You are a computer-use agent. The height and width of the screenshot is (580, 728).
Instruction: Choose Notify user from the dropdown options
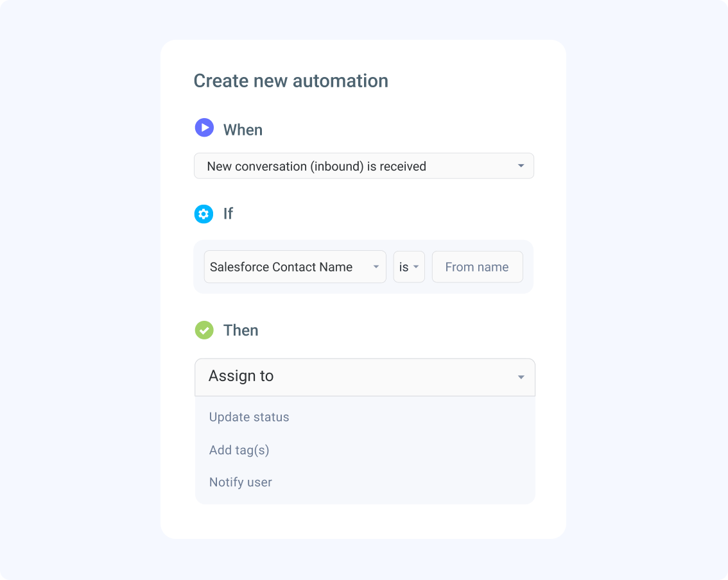241,482
